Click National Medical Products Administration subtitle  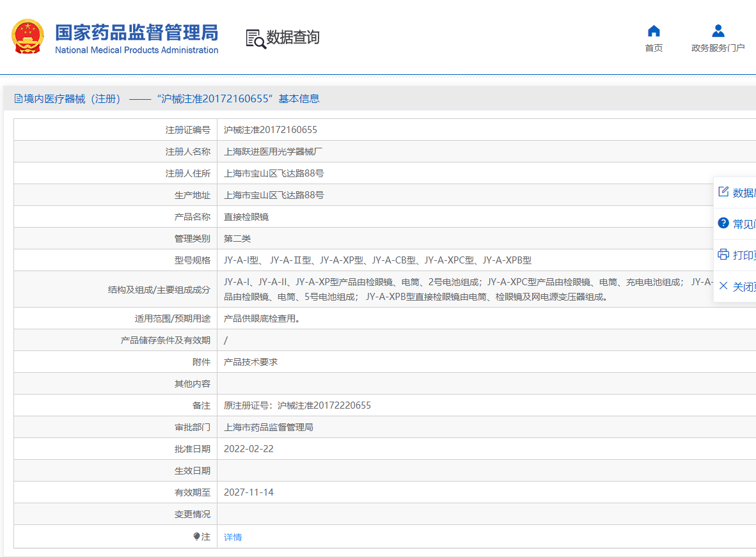(136, 50)
